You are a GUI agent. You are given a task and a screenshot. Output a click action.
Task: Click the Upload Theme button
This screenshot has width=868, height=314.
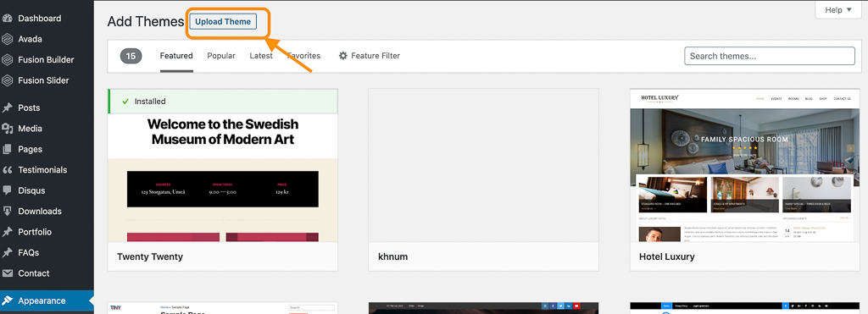point(223,21)
